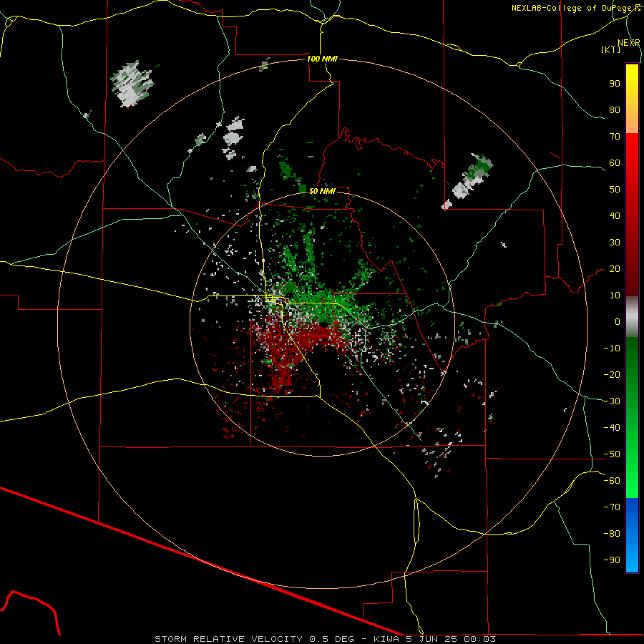Click the -90 knot scale label
644x644 pixels.
(x=612, y=560)
